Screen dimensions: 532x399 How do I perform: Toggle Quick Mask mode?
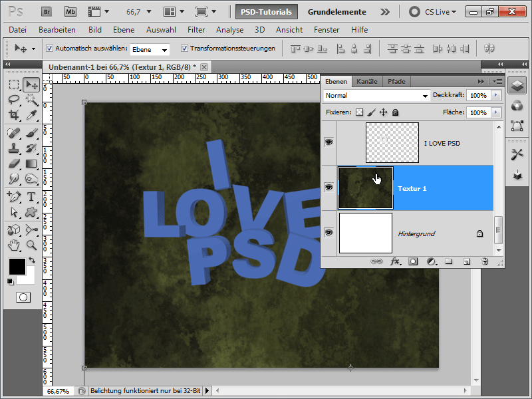pyautogui.click(x=23, y=297)
